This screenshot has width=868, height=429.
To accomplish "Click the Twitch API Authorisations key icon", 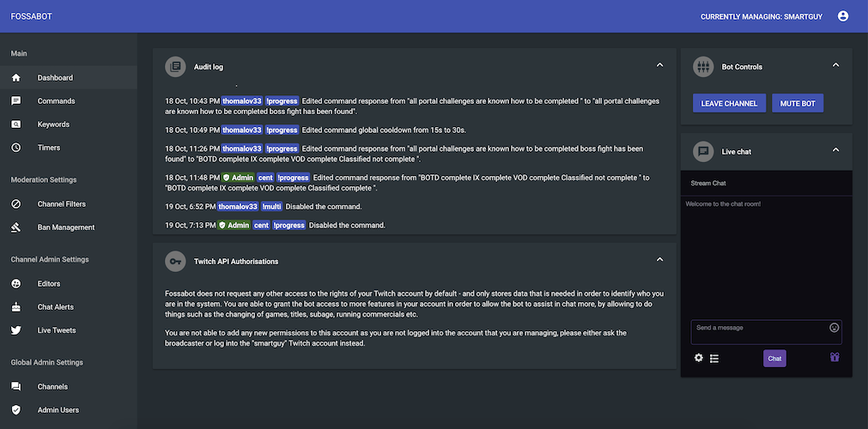I will (175, 261).
